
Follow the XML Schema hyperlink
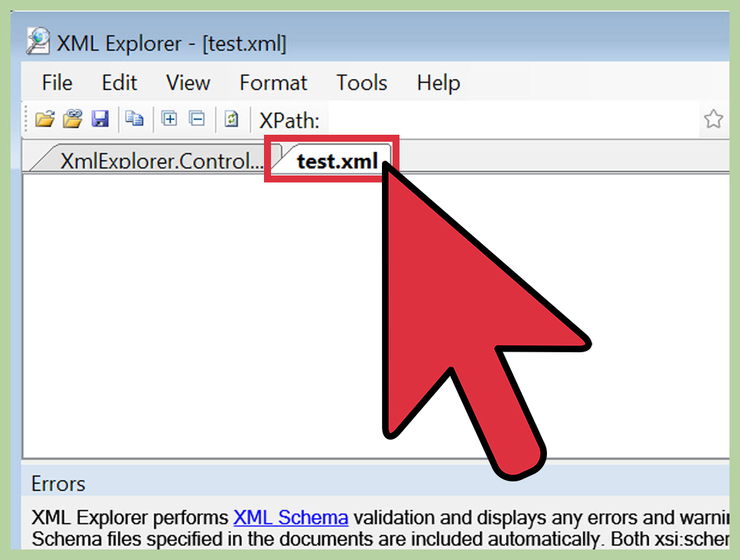click(x=291, y=517)
